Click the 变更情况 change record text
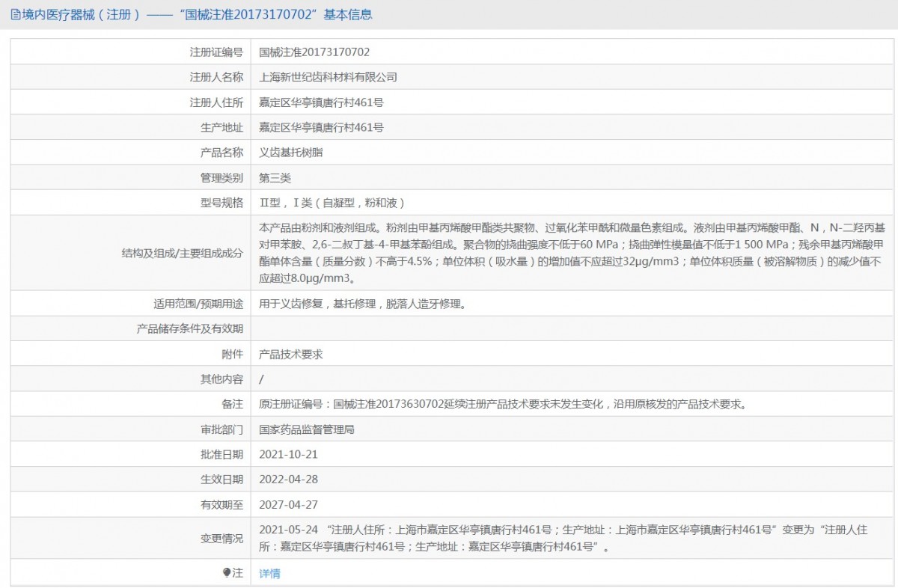This screenshot has height=588, width=898. point(563,539)
